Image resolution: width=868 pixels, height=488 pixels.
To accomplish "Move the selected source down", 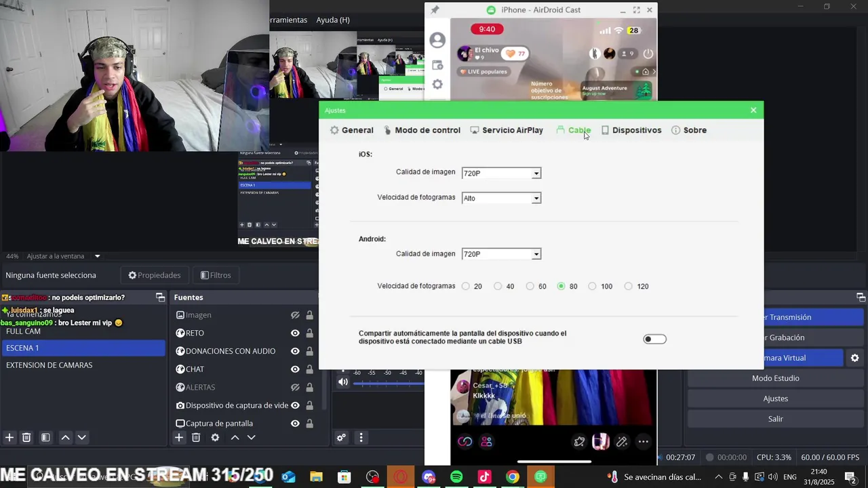I will (x=251, y=438).
